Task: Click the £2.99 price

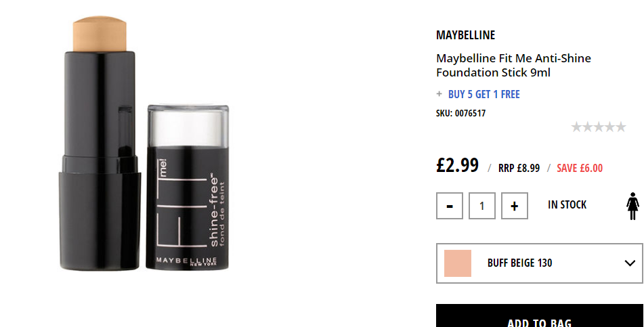Action: pos(457,165)
